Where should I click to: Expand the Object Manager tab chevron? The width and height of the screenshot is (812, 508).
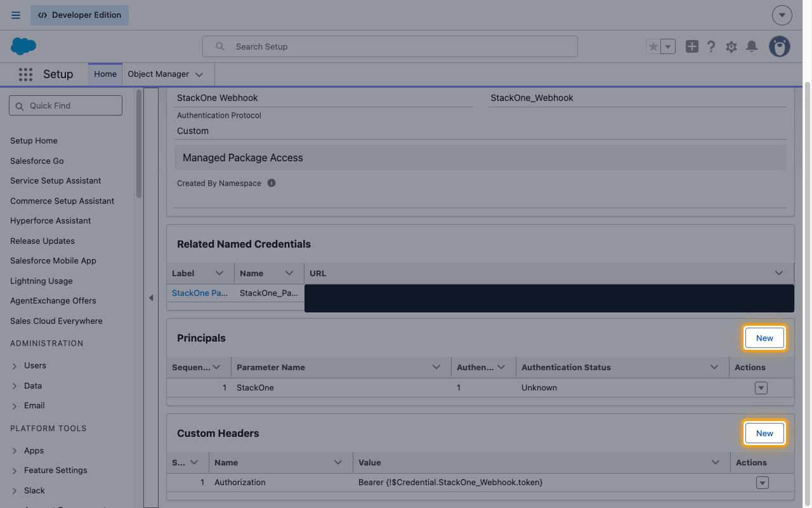tap(199, 74)
